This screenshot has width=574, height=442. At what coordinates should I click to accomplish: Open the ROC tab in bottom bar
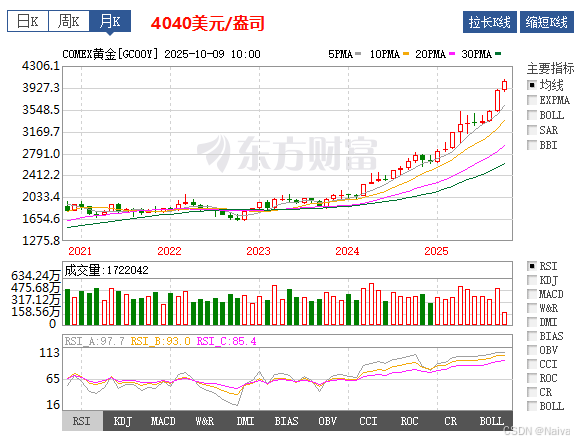click(410, 421)
